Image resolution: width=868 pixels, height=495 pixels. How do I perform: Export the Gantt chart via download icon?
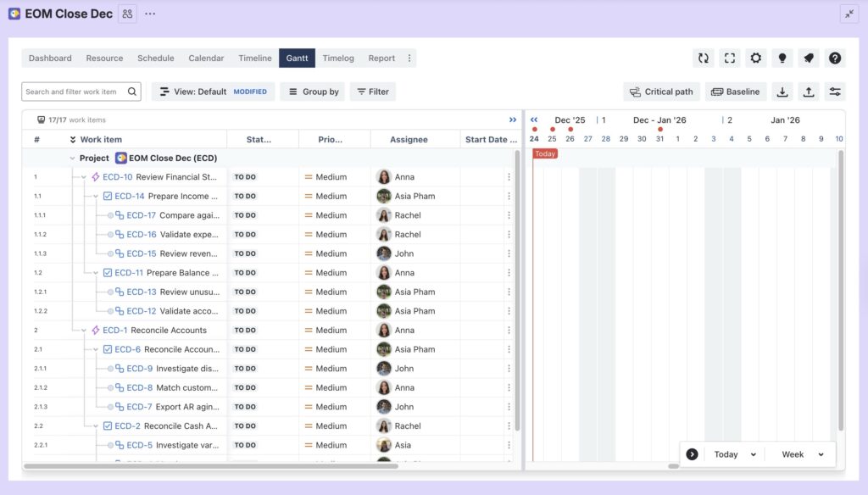point(782,91)
